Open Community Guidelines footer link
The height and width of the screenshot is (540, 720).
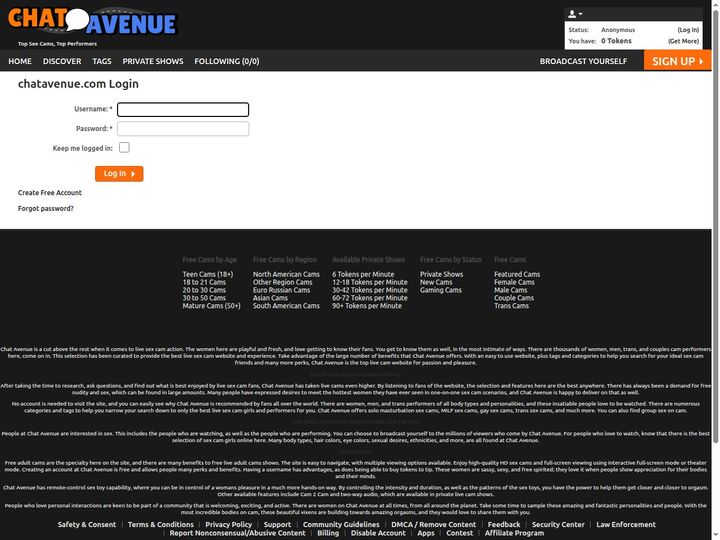click(341, 524)
